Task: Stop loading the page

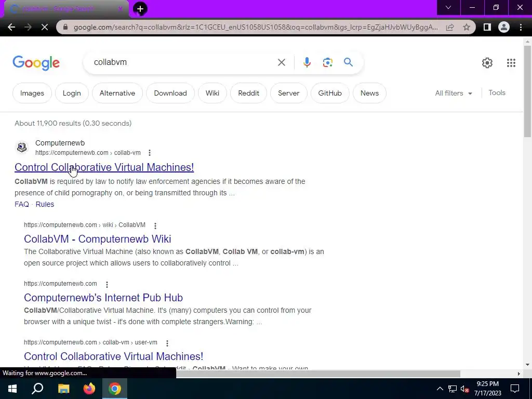Action: (x=45, y=27)
